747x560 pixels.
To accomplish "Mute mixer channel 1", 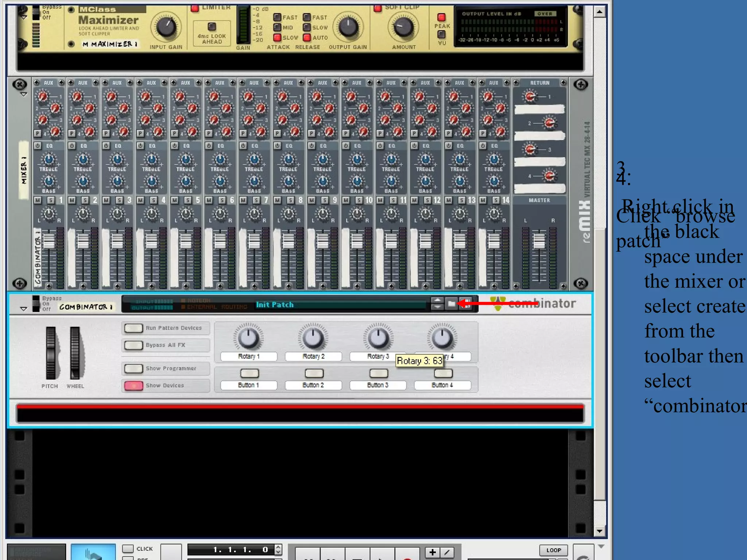I will (38, 200).
